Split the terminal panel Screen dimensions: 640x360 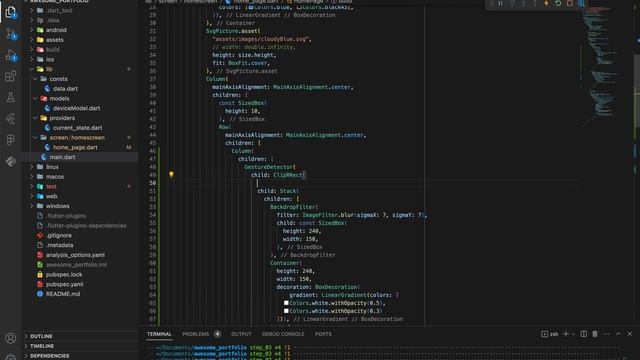(584, 334)
